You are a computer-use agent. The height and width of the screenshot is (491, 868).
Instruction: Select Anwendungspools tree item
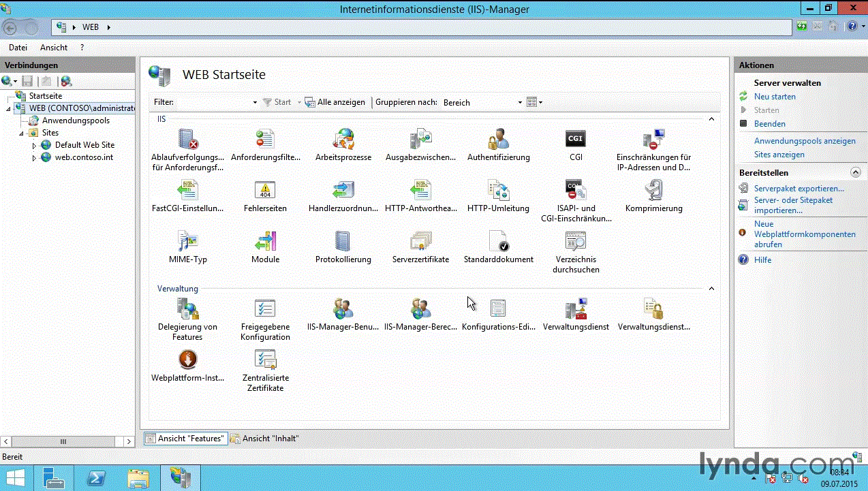point(76,121)
